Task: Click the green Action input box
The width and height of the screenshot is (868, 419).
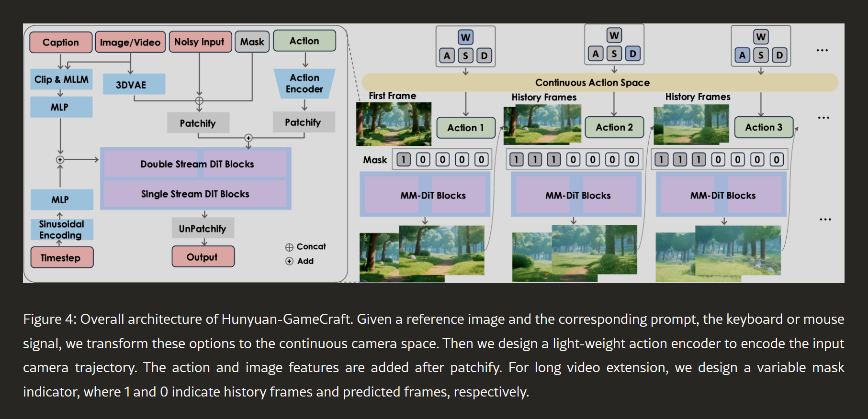Action: 304,41
